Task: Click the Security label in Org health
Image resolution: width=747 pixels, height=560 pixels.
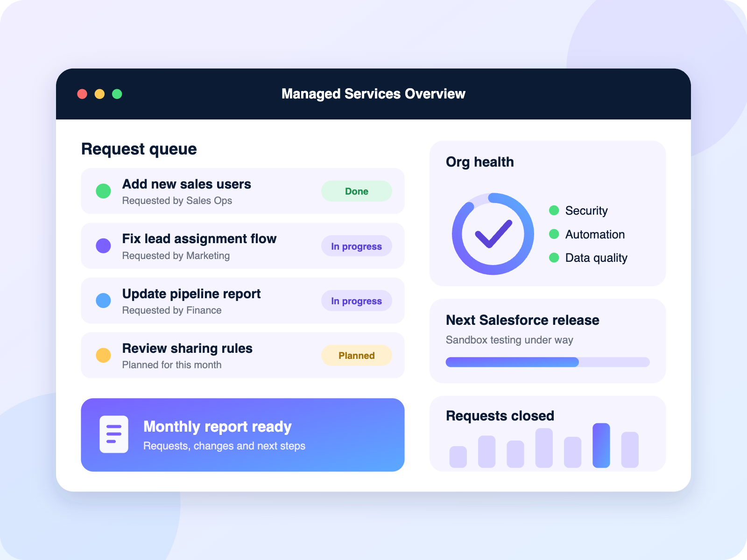Action: pyautogui.click(x=586, y=211)
